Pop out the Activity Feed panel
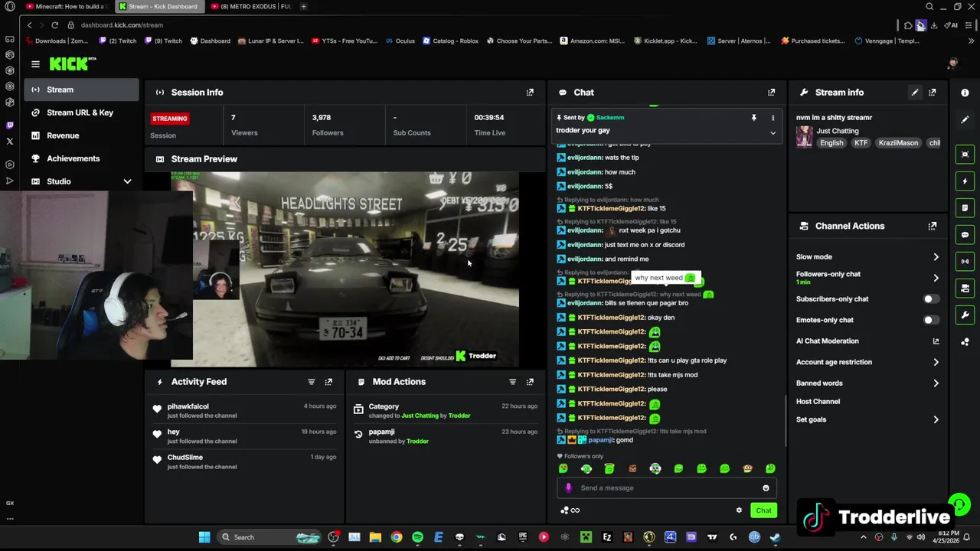The width and height of the screenshot is (980, 551). (328, 382)
